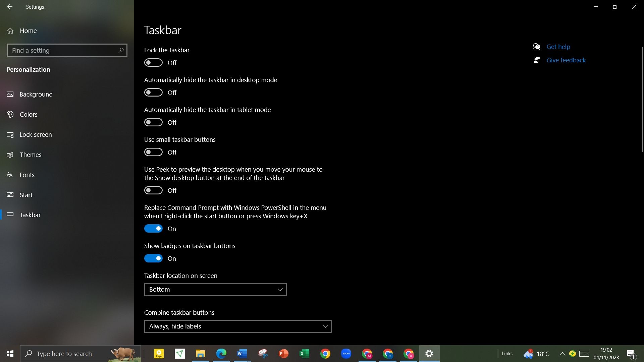The width and height of the screenshot is (644, 362).
Task: Open the Start settings page
Action: [26, 195]
